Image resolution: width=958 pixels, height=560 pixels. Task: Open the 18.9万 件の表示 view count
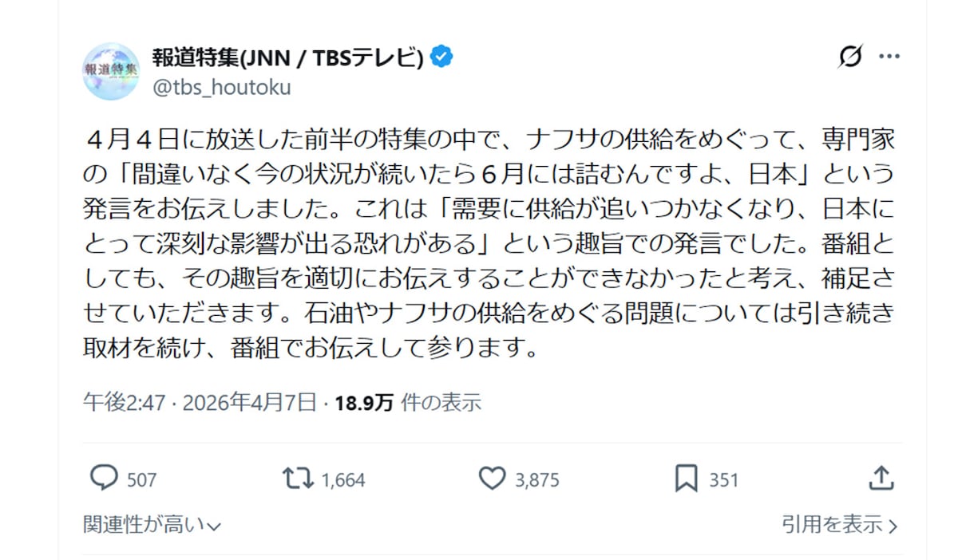407,402
